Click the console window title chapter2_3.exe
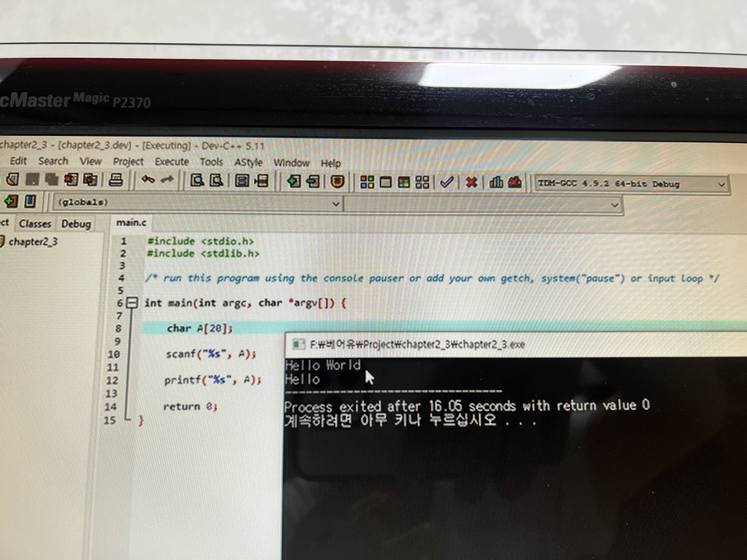Screen dimensions: 747x560 coord(417,345)
